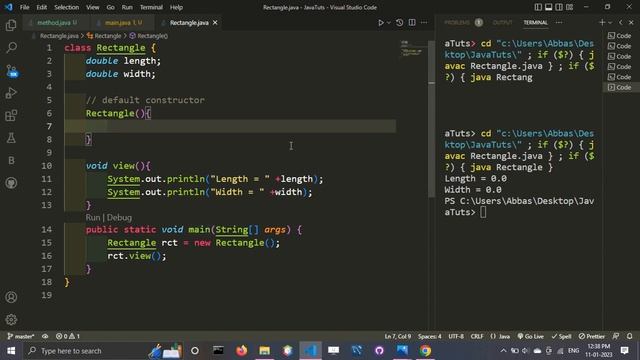Click the Rectangle() constructor breadcrumb
This screenshot has height=360, width=640.
pyautogui.click(x=149, y=36)
